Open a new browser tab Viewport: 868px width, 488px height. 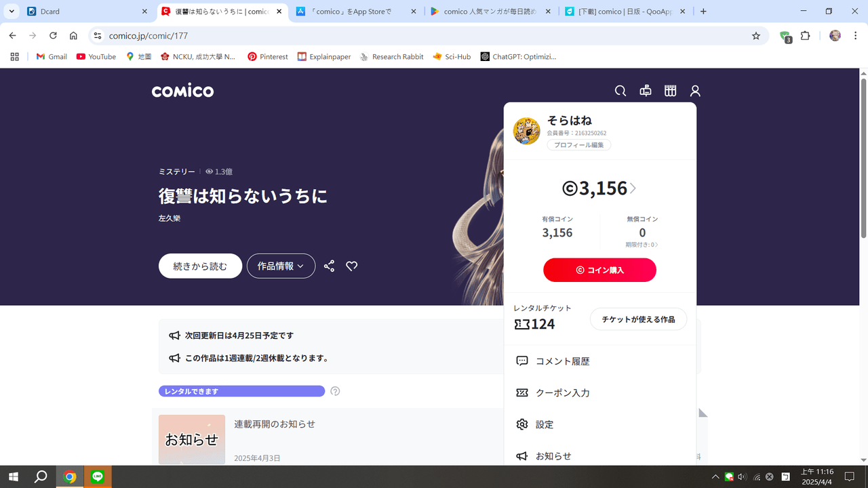point(703,12)
